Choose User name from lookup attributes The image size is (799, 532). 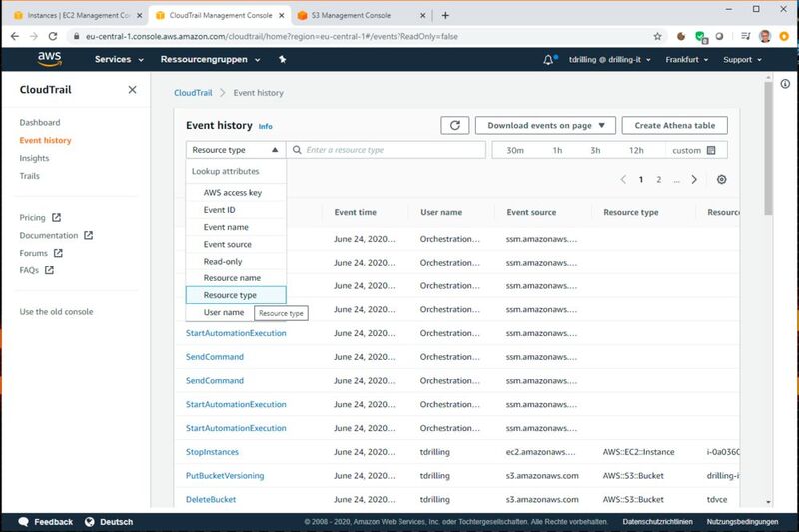[223, 312]
